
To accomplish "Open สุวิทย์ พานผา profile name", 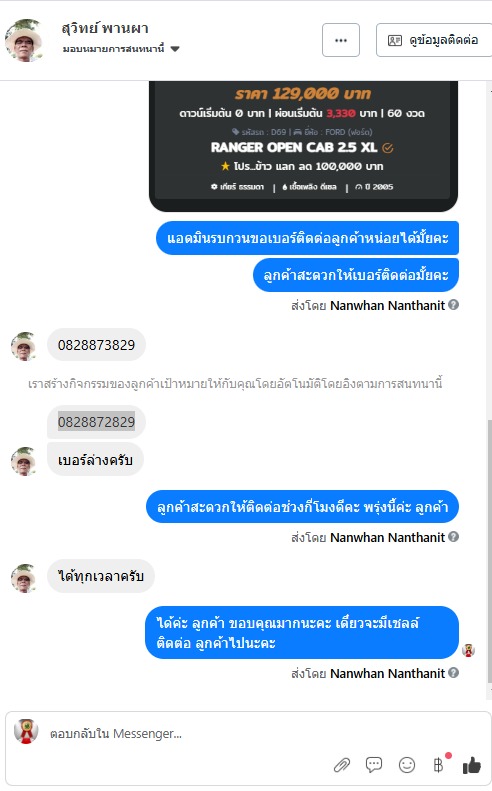I will pos(105,28).
